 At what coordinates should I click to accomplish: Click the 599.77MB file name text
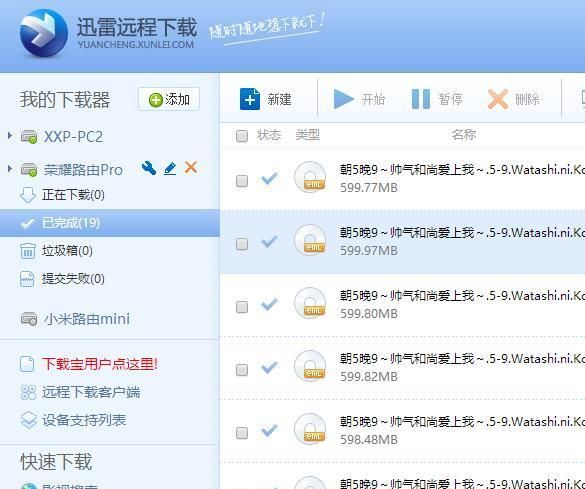click(x=462, y=170)
